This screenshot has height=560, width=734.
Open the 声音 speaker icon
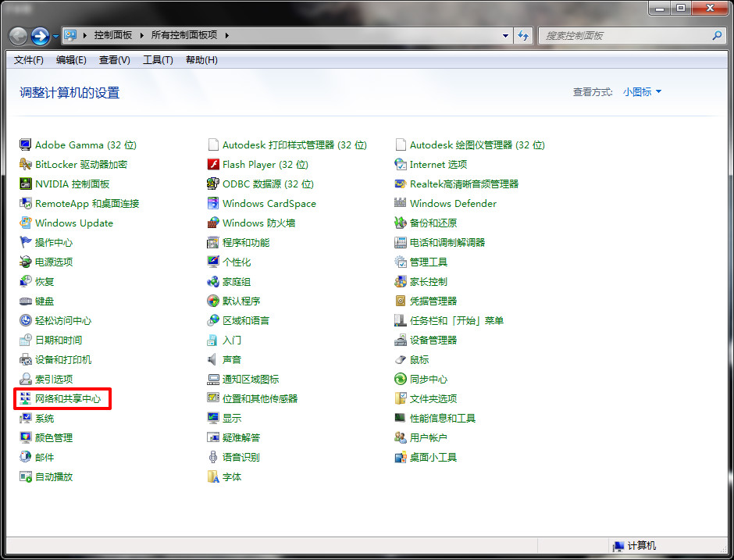click(x=213, y=359)
